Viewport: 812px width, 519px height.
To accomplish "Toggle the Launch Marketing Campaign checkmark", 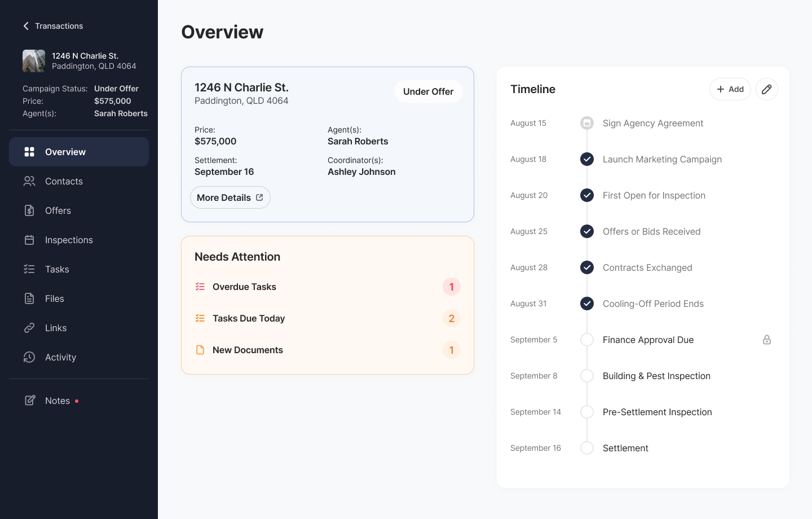I will [x=587, y=159].
